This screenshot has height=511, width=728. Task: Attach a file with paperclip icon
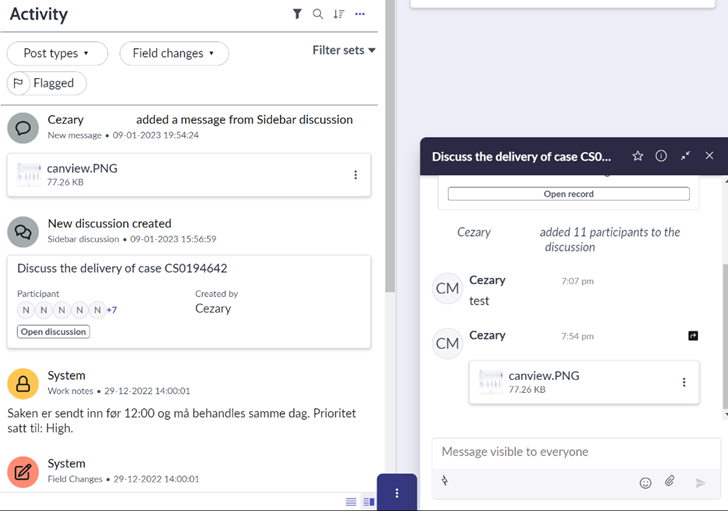click(670, 482)
